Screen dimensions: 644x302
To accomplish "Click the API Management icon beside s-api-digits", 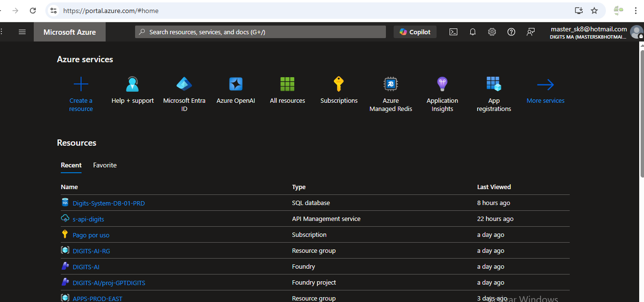I will pyautogui.click(x=65, y=219).
